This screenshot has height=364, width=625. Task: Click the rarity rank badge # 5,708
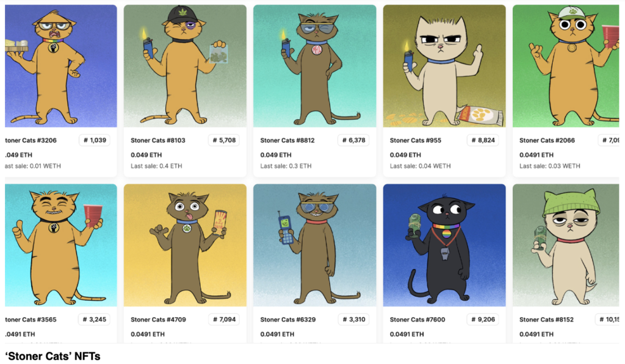(224, 140)
